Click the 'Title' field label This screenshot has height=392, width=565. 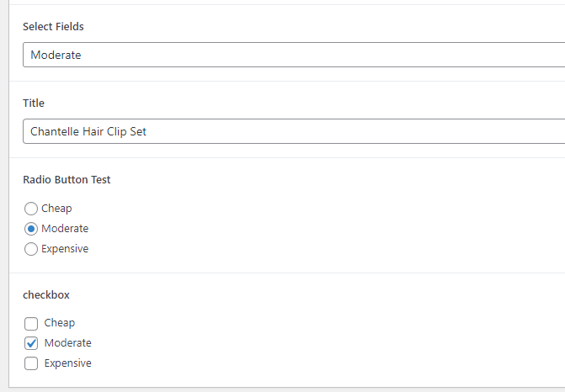point(34,103)
